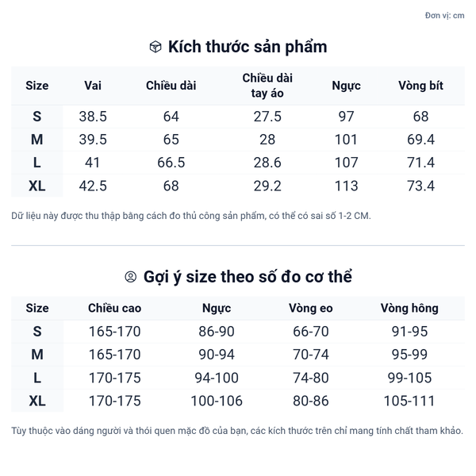The height and width of the screenshot is (476, 476).
Task: Select the Vòng hông column header
Action: [409, 308]
